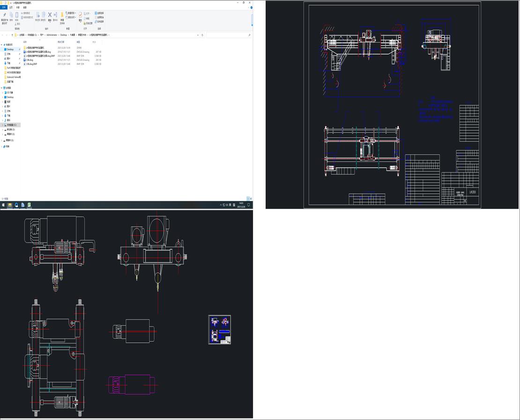520x420 pixels.
Task: Open the green spreadsheet icon on taskbar
Action: coord(29,205)
